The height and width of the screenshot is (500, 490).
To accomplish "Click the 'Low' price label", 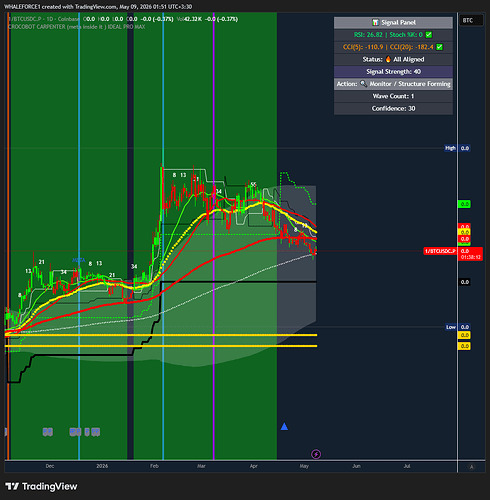I will [451, 327].
